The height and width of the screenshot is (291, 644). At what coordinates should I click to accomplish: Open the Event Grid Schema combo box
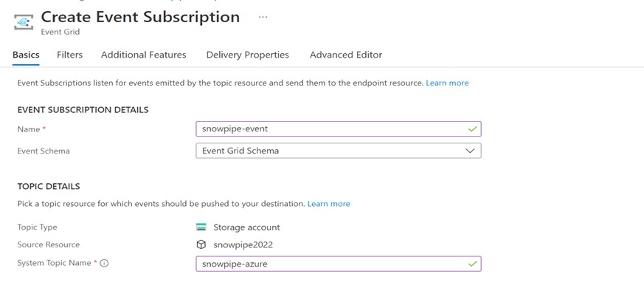339,151
